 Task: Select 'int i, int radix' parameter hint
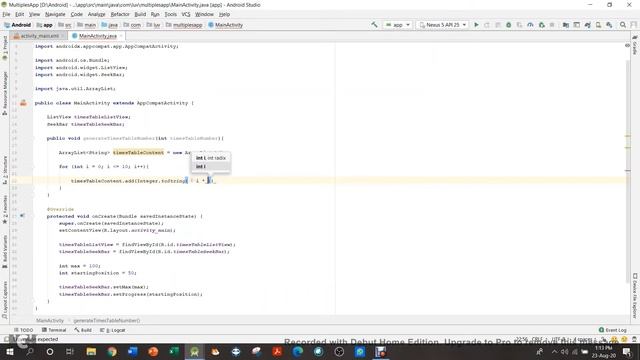211,158
